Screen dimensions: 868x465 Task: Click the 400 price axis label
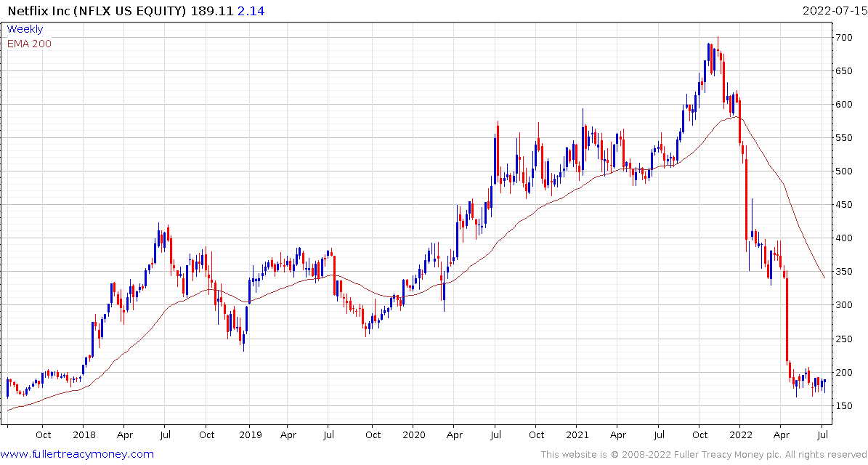845,238
